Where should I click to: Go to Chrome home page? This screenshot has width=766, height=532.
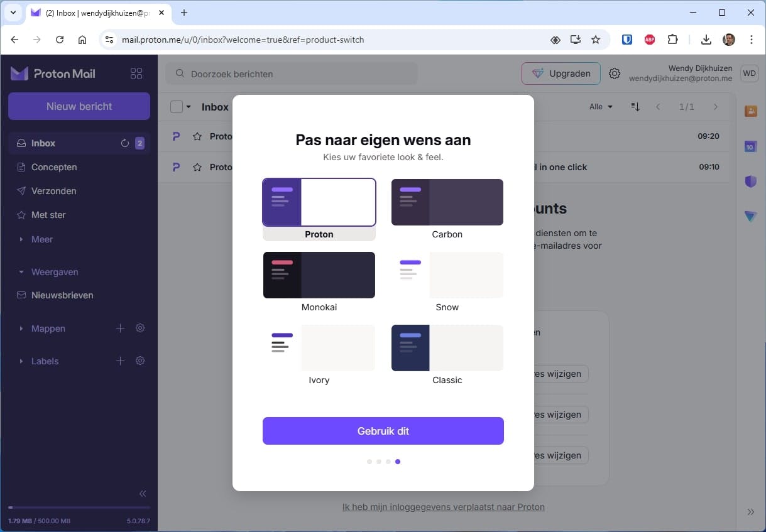82,40
